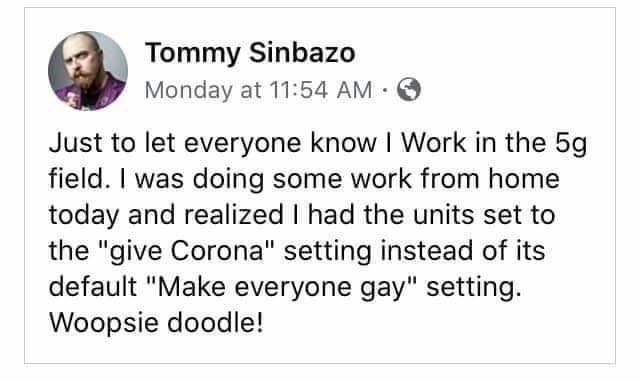Click the dot separator before the globe
This screenshot has width=640, height=382.
click(384, 90)
